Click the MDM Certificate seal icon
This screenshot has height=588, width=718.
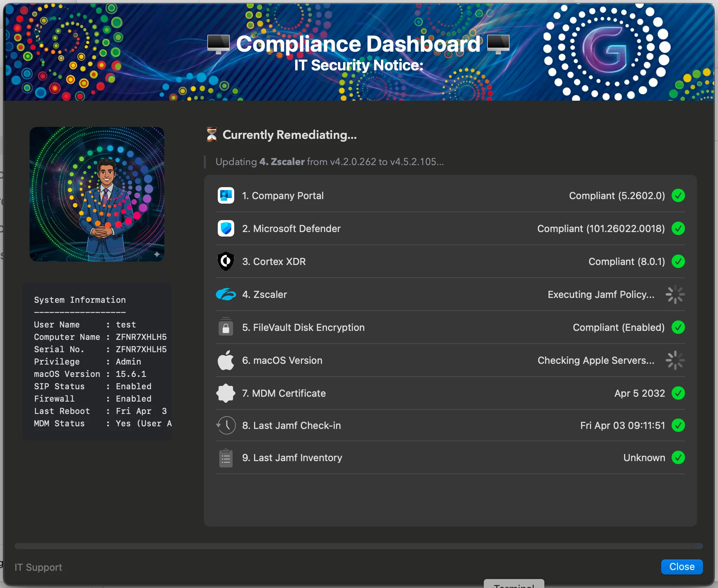tap(226, 393)
